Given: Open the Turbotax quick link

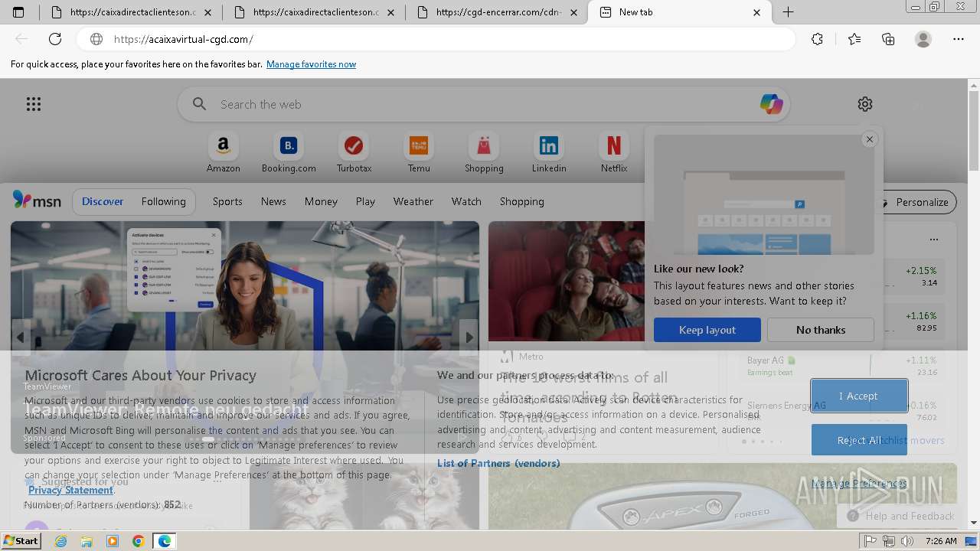Looking at the screenshot, I should click(354, 152).
